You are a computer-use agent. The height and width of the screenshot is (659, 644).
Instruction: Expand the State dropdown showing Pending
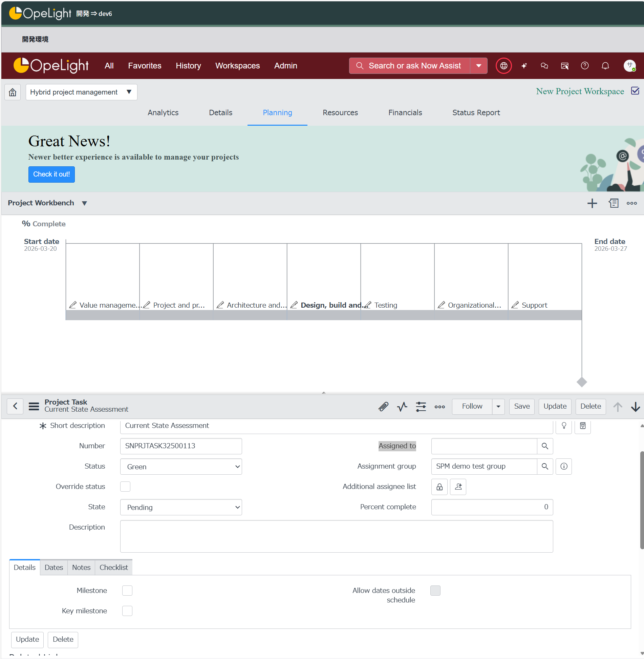(181, 507)
